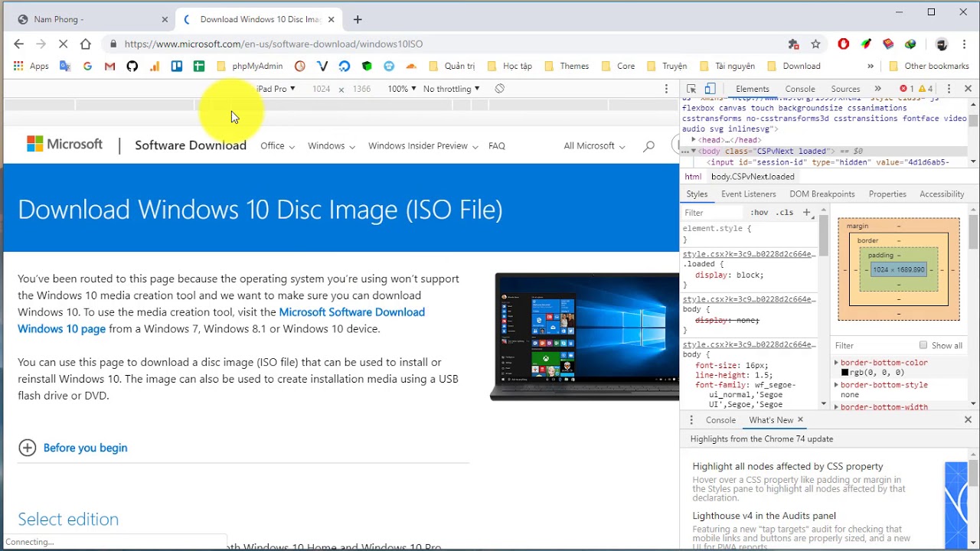Image resolution: width=980 pixels, height=551 pixels.
Task: Open the Properties tab
Action: coord(887,194)
